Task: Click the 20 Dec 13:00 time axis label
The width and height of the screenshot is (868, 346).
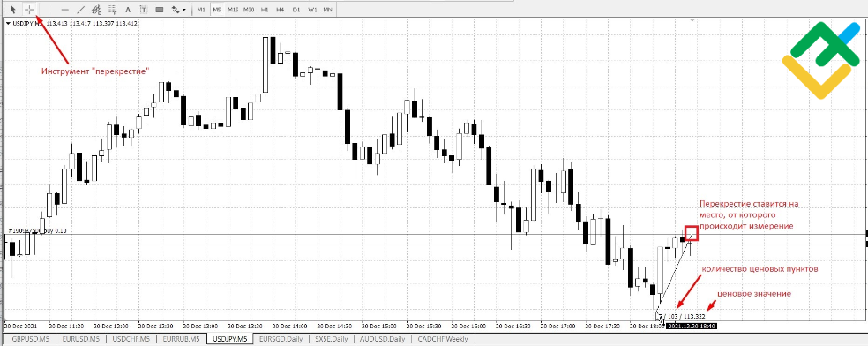Action: tap(201, 327)
